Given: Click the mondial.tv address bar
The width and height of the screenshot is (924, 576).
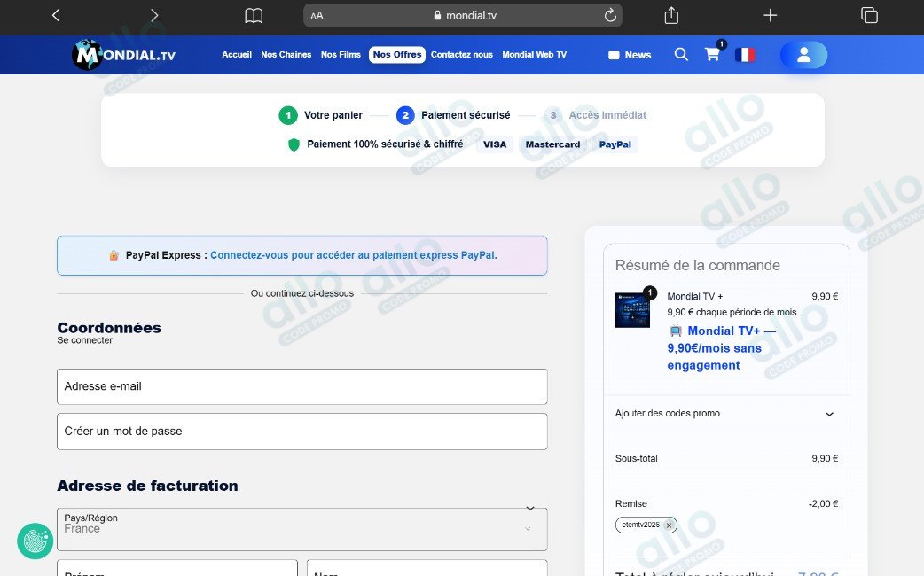Looking at the screenshot, I should [x=463, y=16].
